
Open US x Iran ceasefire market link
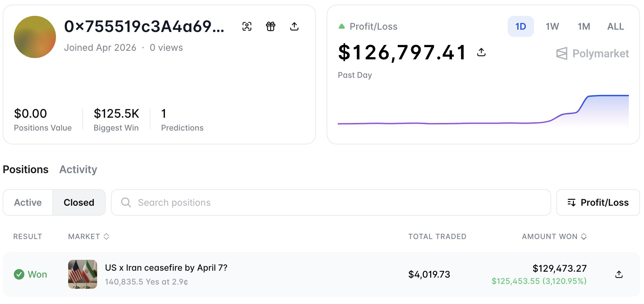166,268
